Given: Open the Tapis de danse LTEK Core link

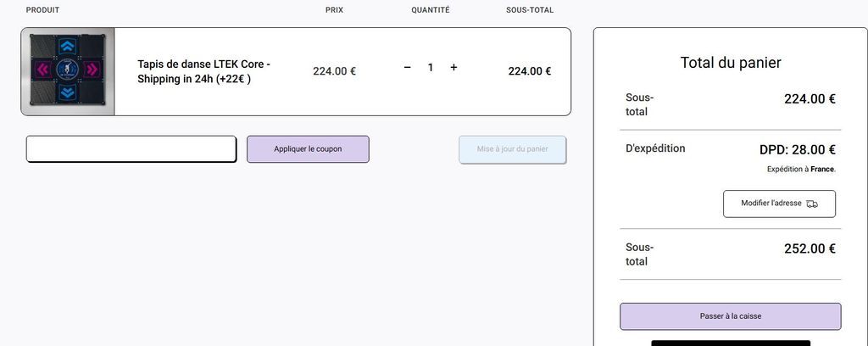Looking at the screenshot, I should pyautogui.click(x=203, y=71).
